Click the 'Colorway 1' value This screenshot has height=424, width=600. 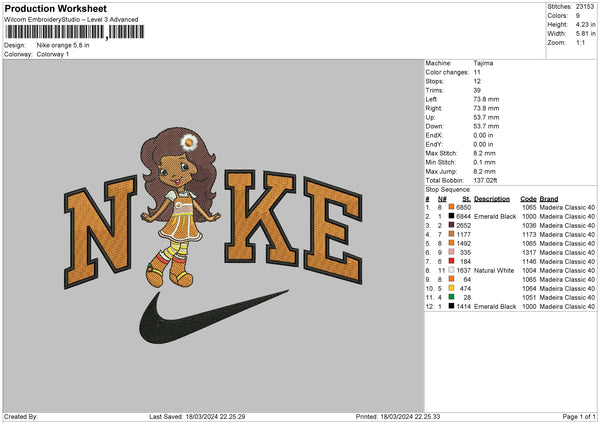(53, 54)
